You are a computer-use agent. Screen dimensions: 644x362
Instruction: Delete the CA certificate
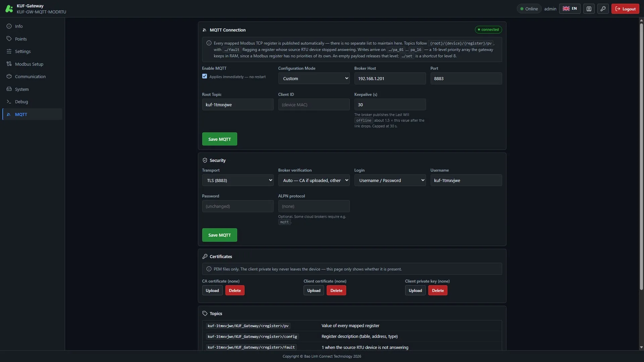click(x=235, y=290)
